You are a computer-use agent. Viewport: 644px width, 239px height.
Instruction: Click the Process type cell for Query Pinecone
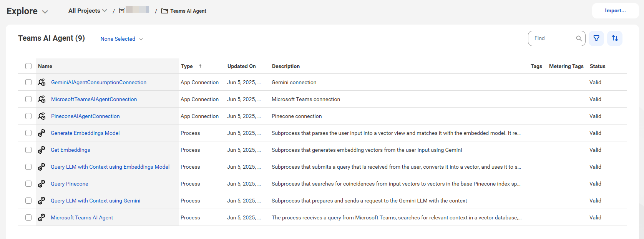[x=190, y=184]
